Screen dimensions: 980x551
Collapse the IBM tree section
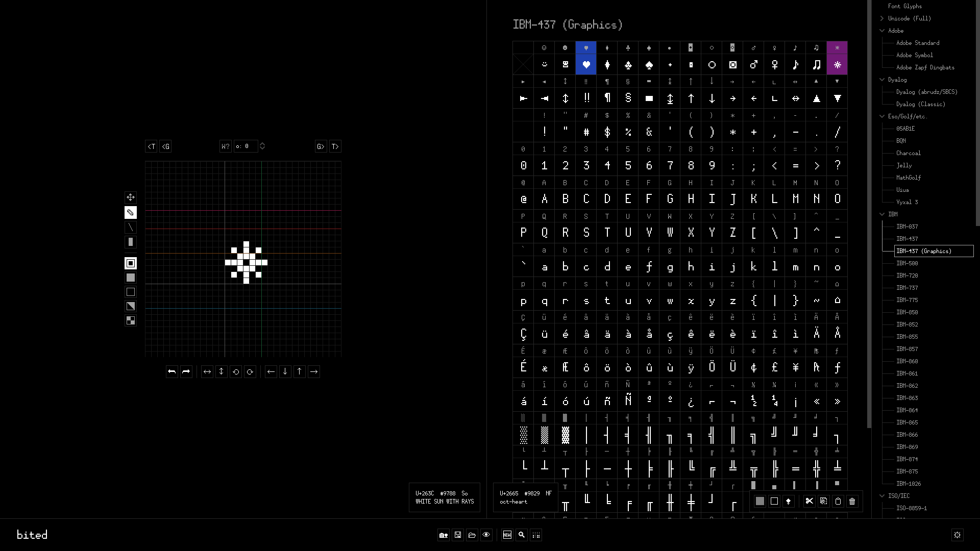tap(881, 214)
